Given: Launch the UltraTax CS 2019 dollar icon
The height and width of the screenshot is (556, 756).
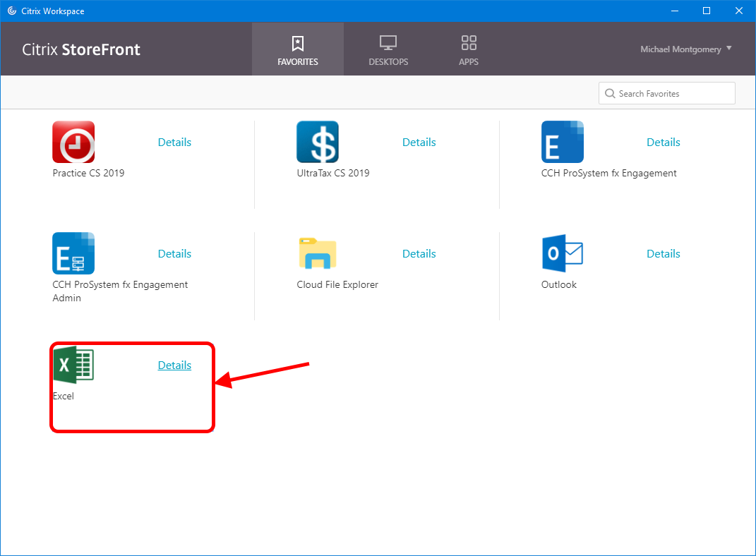Looking at the screenshot, I should click(318, 142).
